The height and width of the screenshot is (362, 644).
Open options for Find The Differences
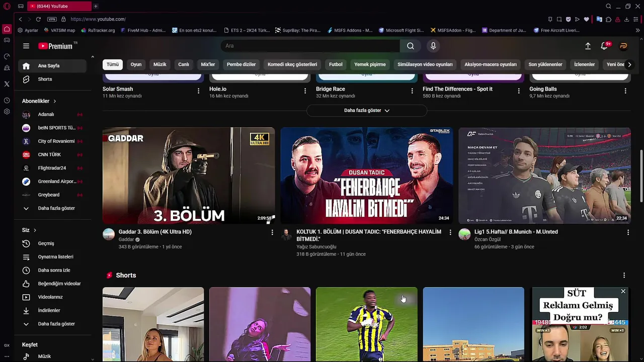pyautogui.click(x=519, y=91)
